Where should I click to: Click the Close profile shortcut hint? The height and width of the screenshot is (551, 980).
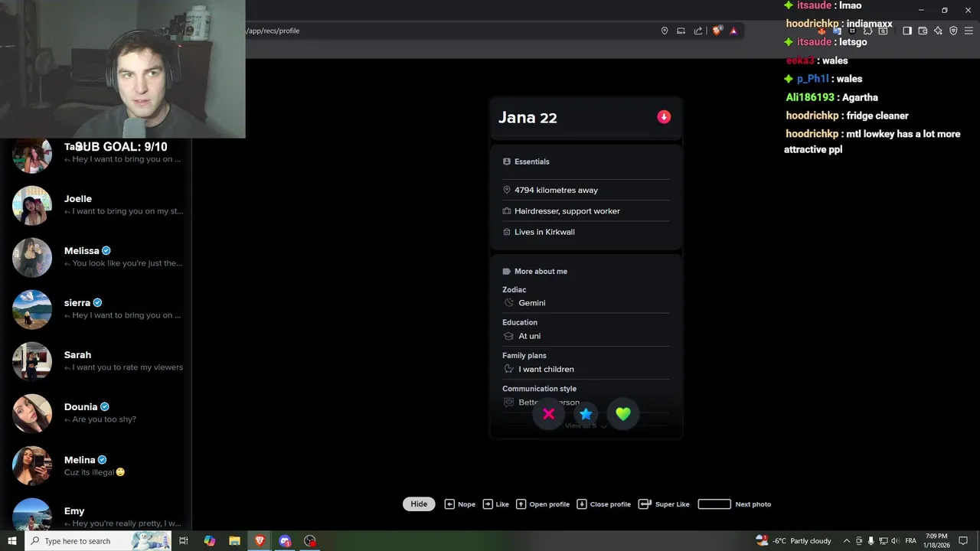pyautogui.click(x=603, y=504)
